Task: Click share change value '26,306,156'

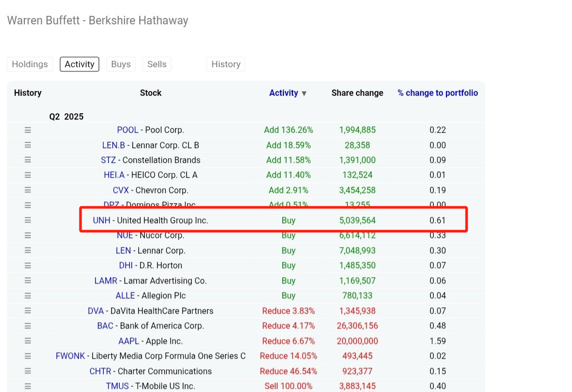Action: pyautogui.click(x=358, y=326)
